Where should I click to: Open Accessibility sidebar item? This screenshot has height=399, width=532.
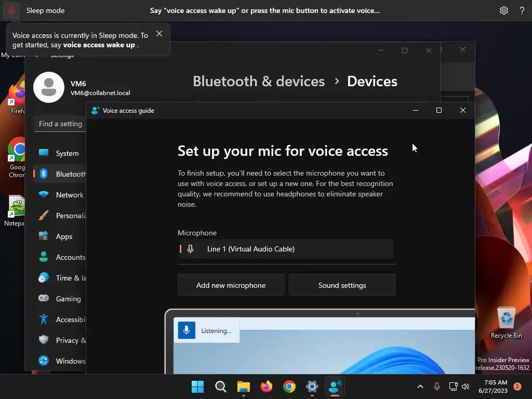pyautogui.click(x=59, y=320)
